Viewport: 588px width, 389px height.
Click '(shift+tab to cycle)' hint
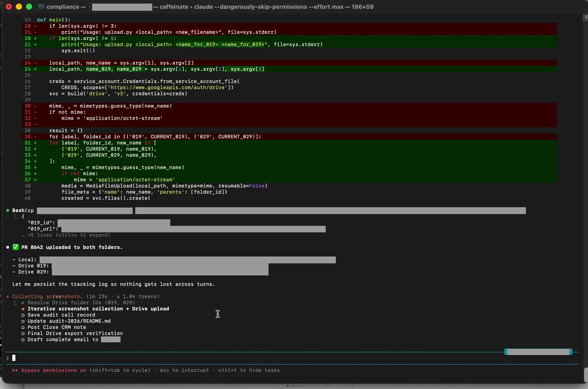[120, 370]
